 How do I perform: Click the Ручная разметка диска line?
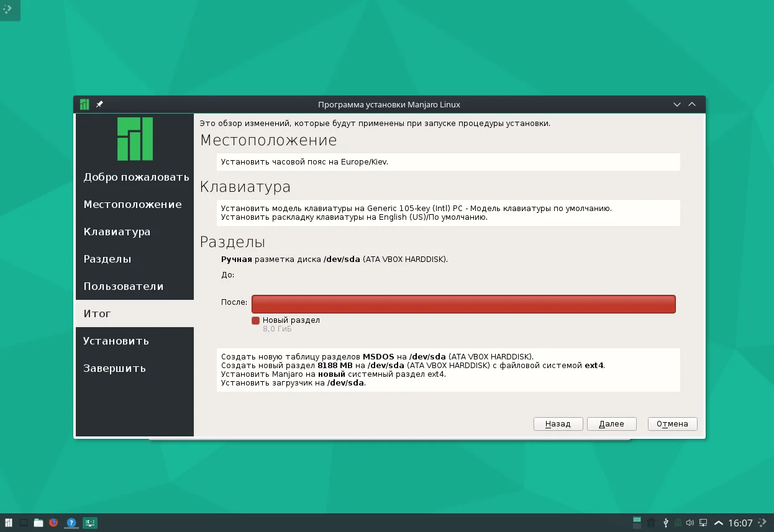[x=334, y=259]
